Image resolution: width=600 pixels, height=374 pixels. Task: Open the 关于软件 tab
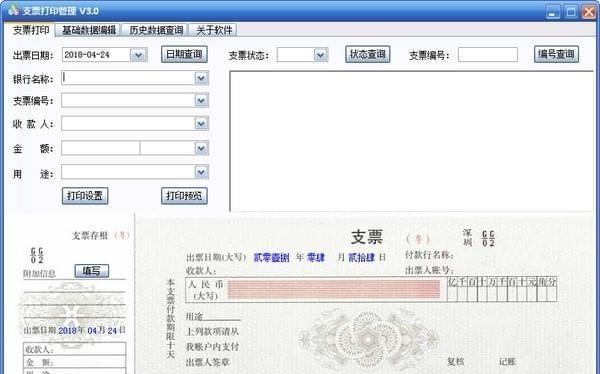(214, 30)
